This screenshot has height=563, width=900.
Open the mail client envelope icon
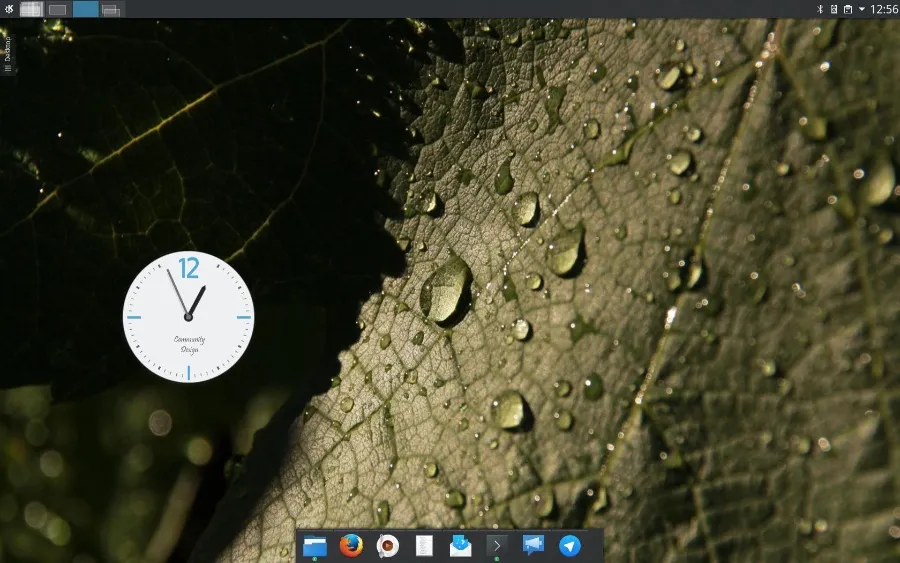point(460,545)
